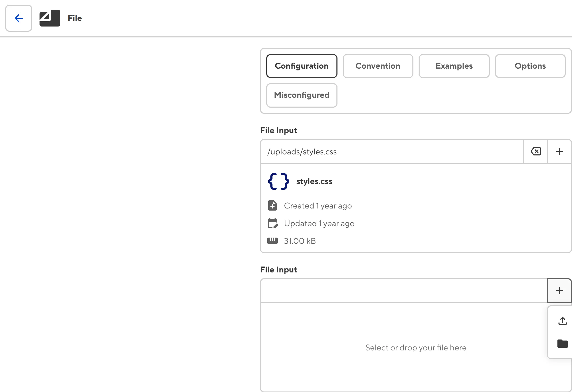Image resolution: width=572 pixels, height=392 pixels.
Task: Switch to the Convention tab
Action: coord(378,66)
